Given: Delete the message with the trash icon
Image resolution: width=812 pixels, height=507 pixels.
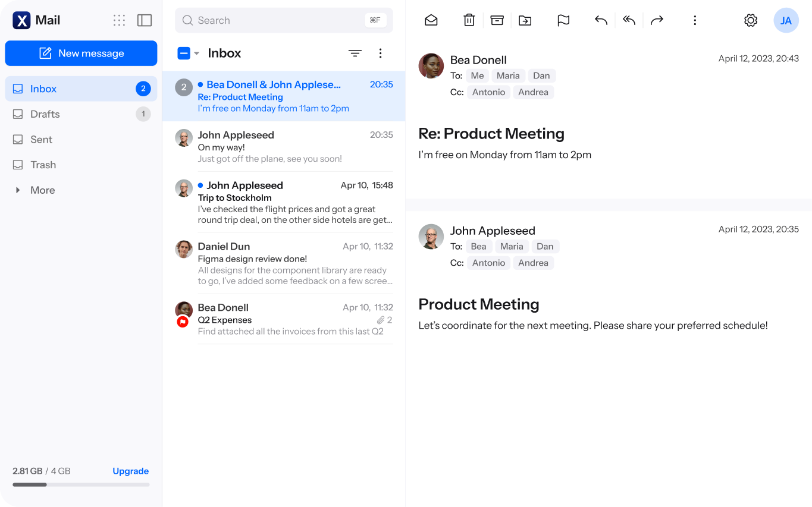Looking at the screenshot, I should (x=469, y=20).
